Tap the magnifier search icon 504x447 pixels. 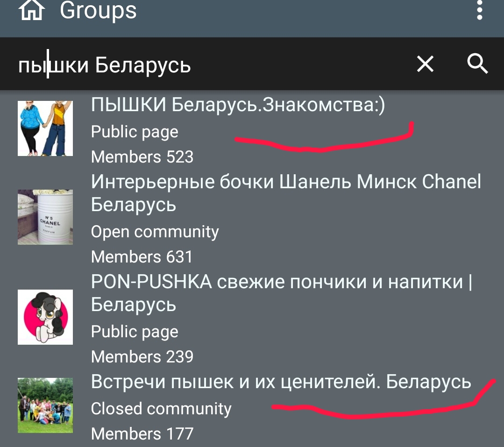click(477, 64)
